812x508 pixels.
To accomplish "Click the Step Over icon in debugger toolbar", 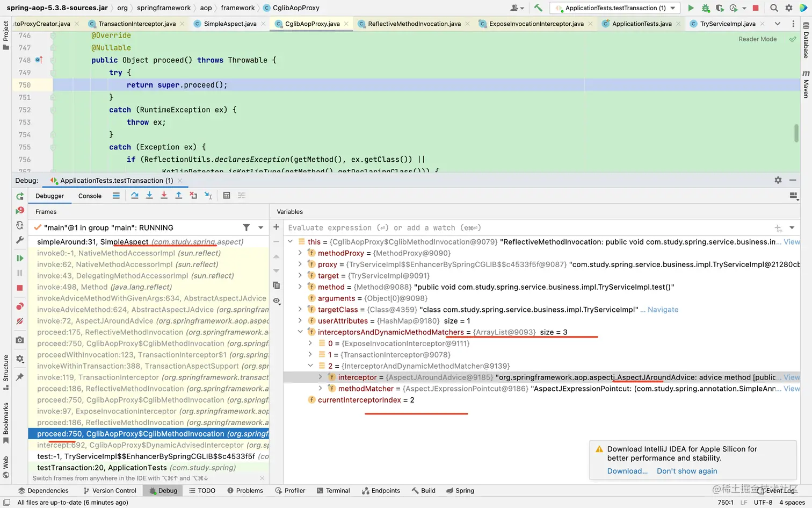I will pyautogui.click(x=134, y=196).
